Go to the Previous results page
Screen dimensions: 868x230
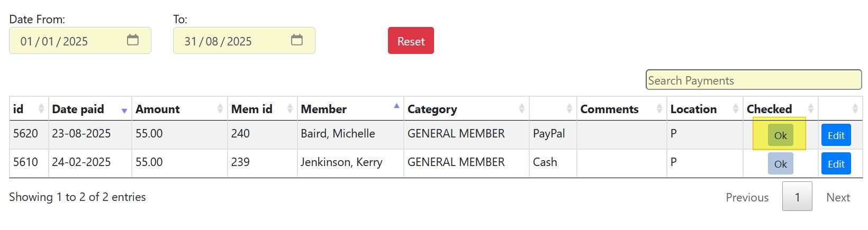point(747,197)
